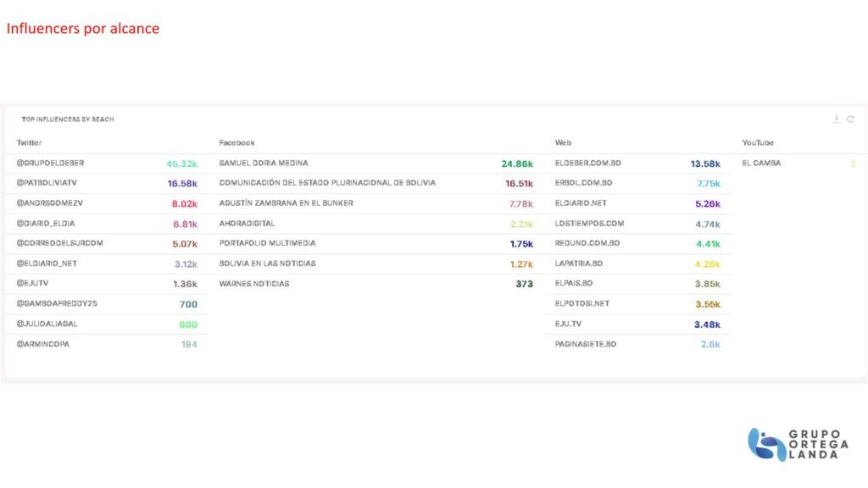Viewport: 868px width, 488px height.
Task: Click the 5.26k web reach value
Action: click(708, 204)
